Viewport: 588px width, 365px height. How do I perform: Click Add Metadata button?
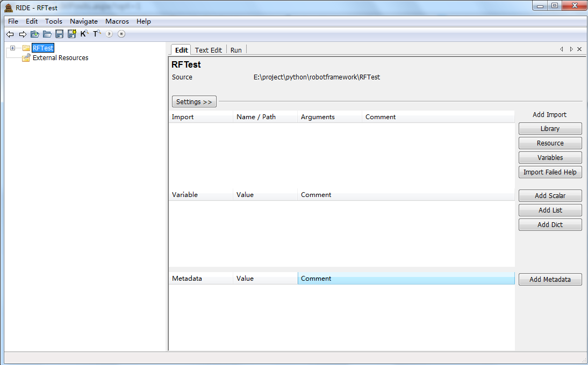coord(550,279)
